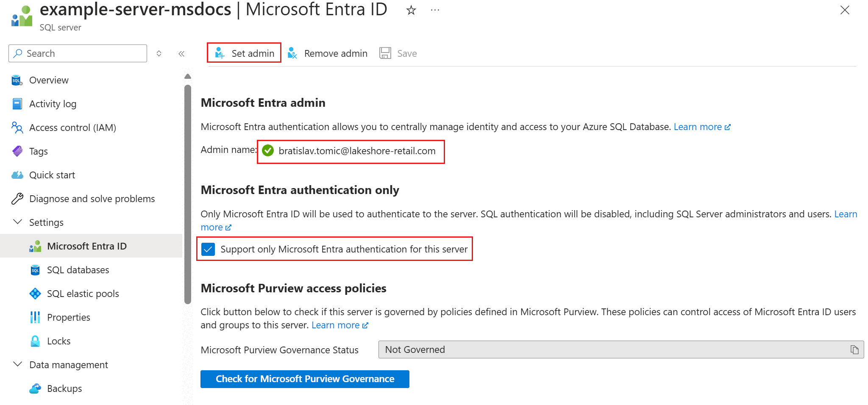Copy the Purview Governance Status value
The width and height of the screenshot is (868, 405).
pyautogui.click(x=854, y=350)
